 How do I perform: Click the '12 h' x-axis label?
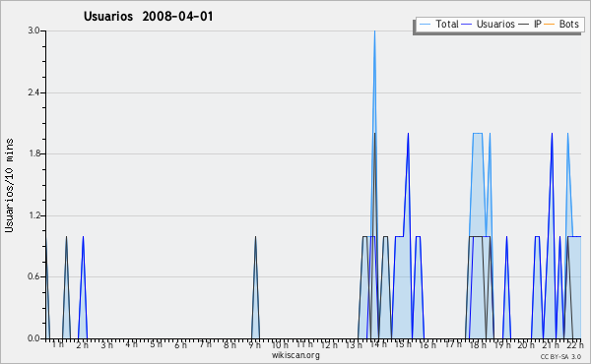329,344
